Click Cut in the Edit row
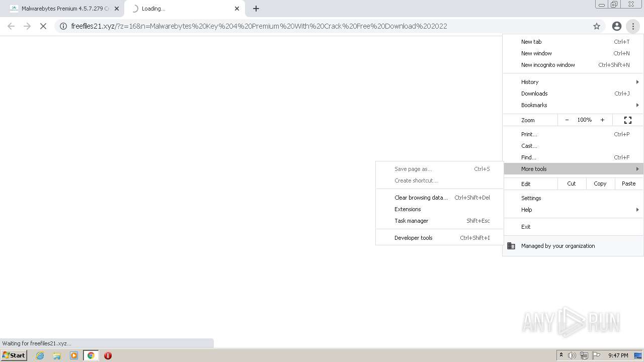The height and width of the screenshot is (362, 644). [x=572, y=184]
